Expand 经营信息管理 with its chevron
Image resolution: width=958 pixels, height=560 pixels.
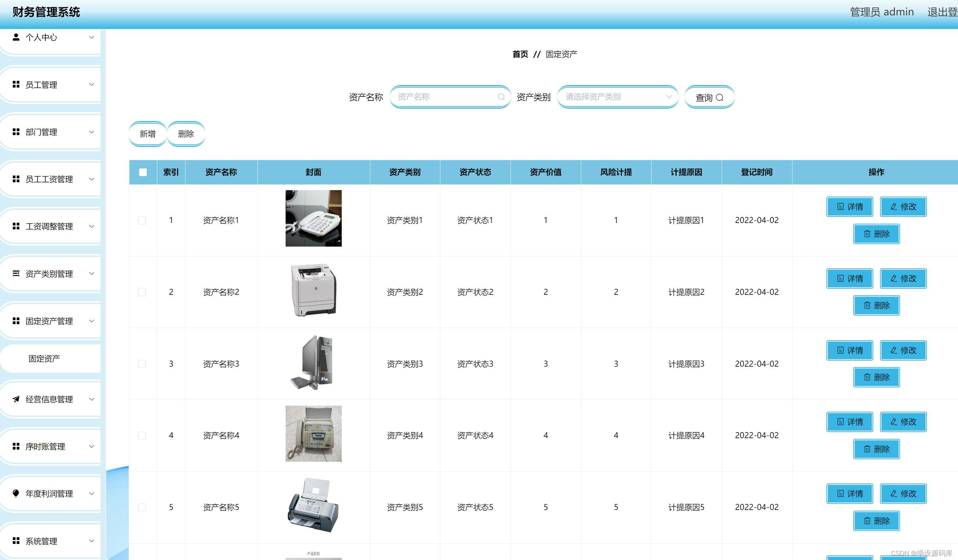[x=92, y=399]
